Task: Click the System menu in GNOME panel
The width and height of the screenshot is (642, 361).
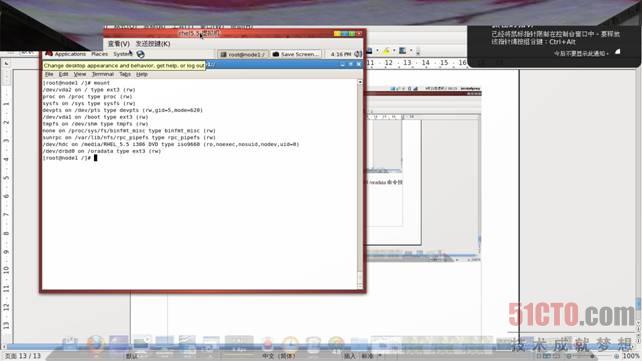Action: (122, 54)
